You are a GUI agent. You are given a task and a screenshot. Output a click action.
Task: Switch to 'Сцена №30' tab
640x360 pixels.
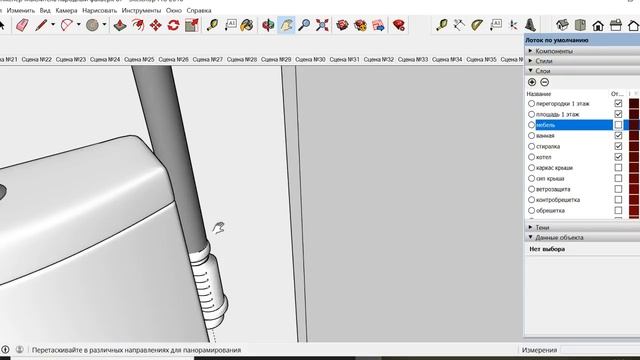coord(310,59)
